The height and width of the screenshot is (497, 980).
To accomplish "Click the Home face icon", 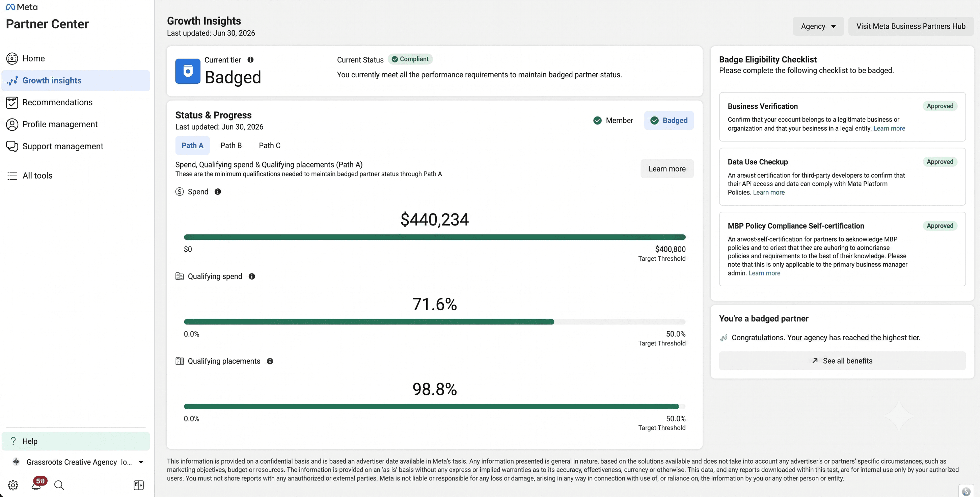I will pyautogui.click(x=12, y=58).
